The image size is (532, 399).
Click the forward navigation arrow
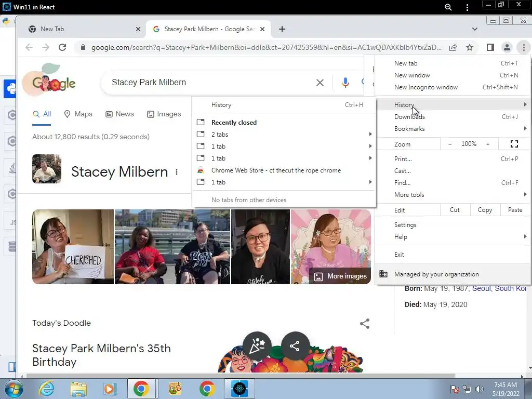46,47
